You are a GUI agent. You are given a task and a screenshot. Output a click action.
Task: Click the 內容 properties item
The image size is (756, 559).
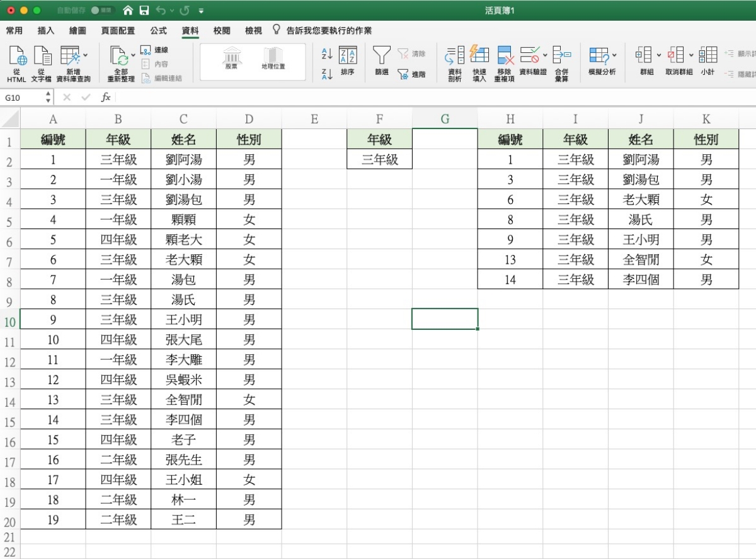tap(154, 64)
